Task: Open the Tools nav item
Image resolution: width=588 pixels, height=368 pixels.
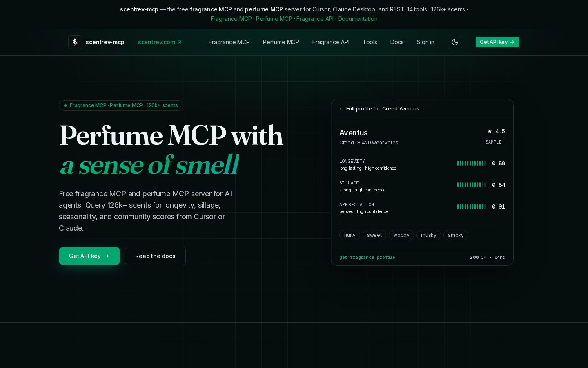Action: (x=370, y=42)
